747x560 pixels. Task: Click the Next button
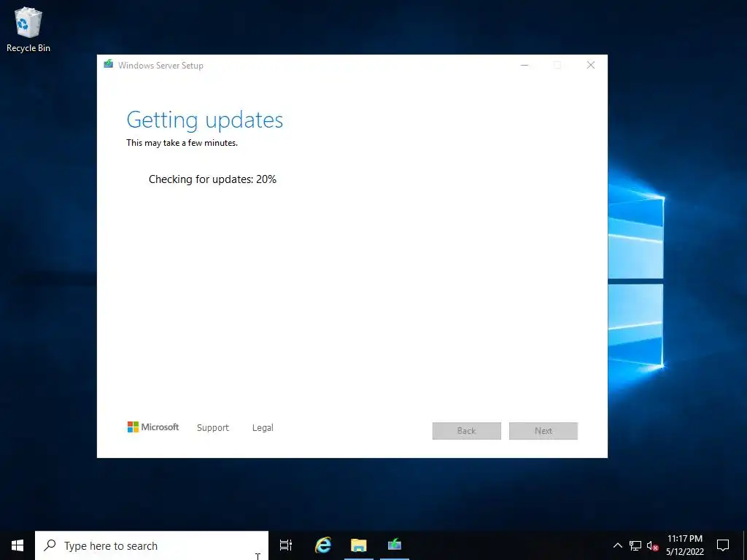pyautogui.click(x=543, y=430)
